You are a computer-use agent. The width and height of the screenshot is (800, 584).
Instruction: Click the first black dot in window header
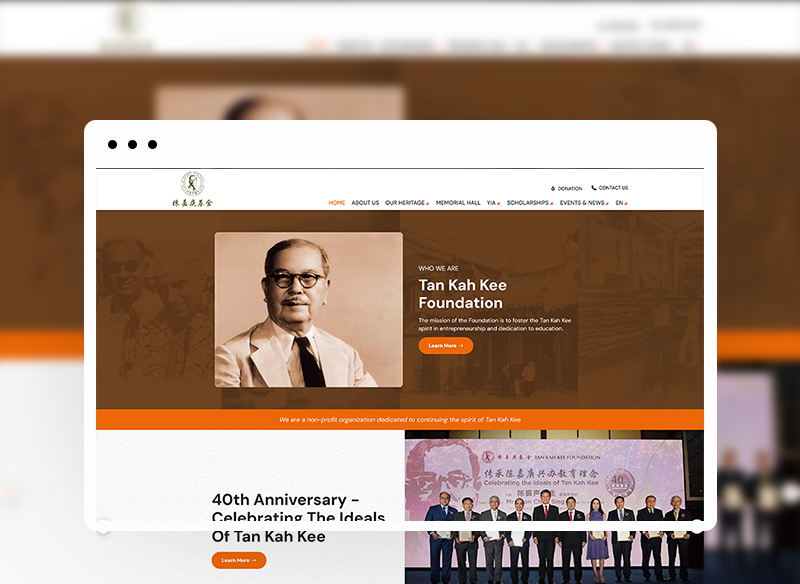click(x=112, y=144)
